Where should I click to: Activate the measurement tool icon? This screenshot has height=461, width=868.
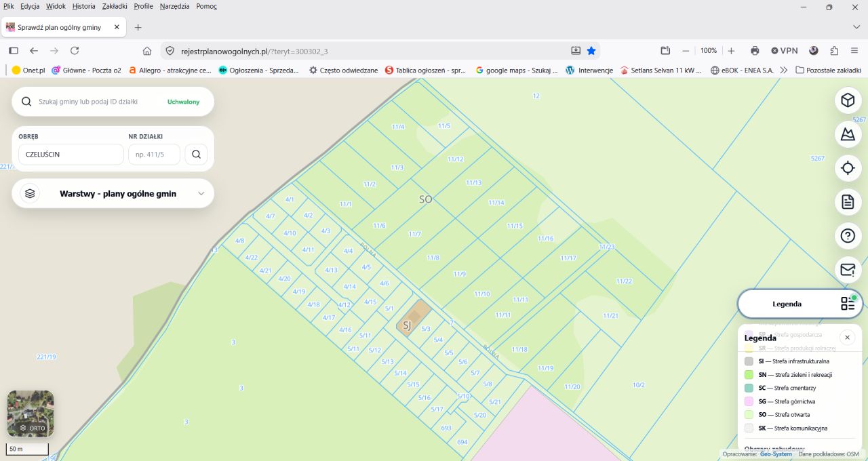point(848,134)
